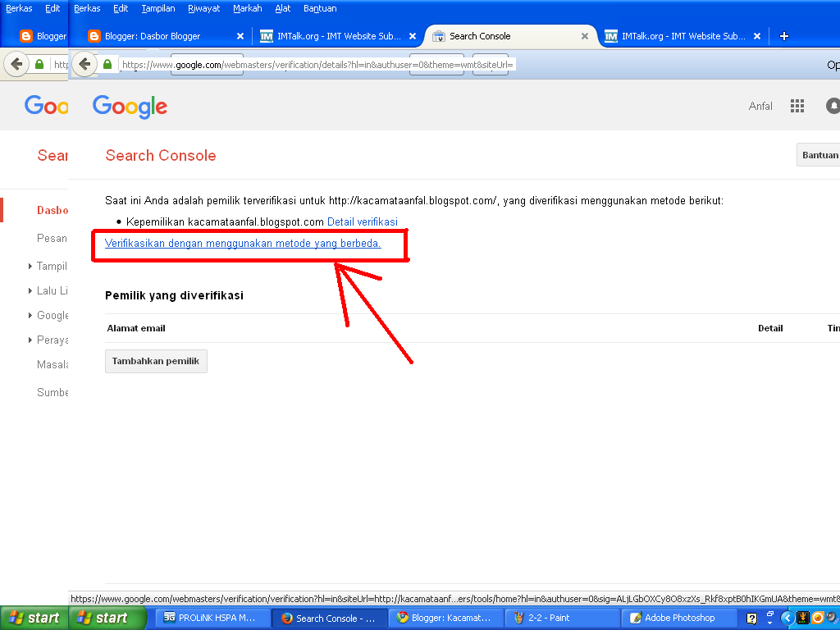Open the Riwayat menu
The height and width of the screenshot is (630, 840).
pyautogui.click(x=204, y=8)
